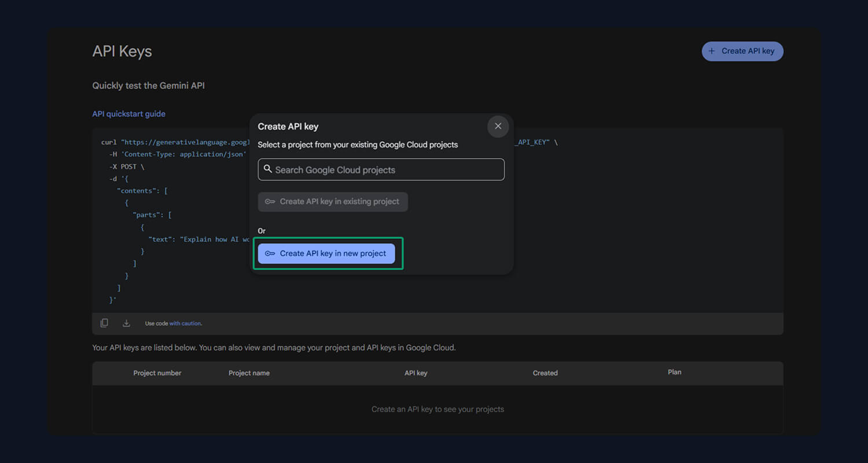868x463 pixels.
Task: Click the Project name column header
Action: [249, 373]
